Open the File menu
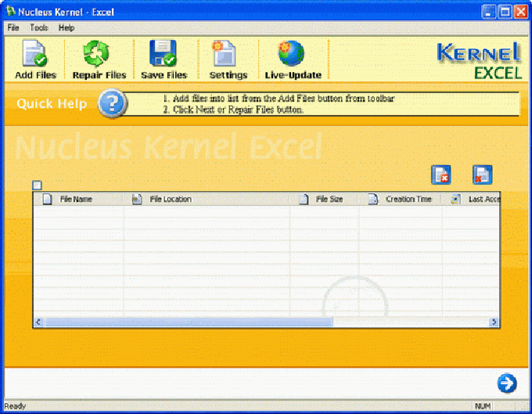The width and height of the screenshot is (532, 414). click(13, 28)
